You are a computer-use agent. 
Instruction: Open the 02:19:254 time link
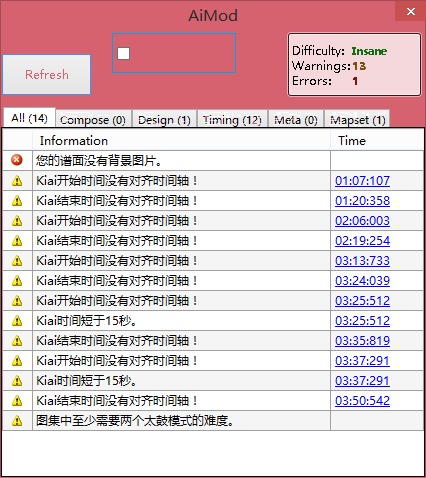pyautogui.click(x=362, y=241)
